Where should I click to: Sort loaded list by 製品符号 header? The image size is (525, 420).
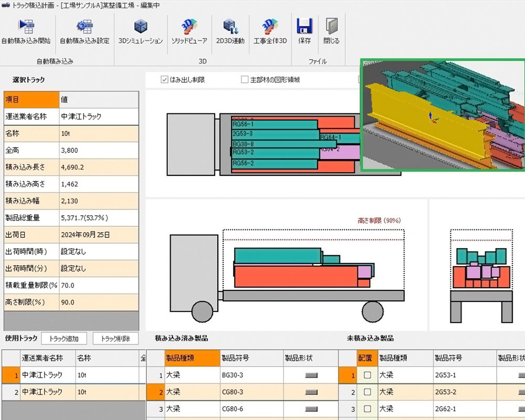pos(252,358)
